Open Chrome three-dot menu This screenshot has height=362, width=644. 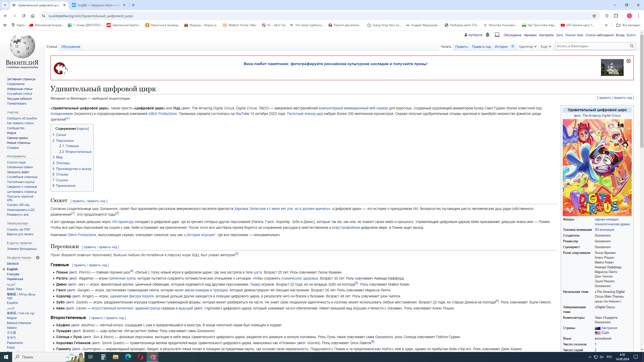click(x=638, y=16)
